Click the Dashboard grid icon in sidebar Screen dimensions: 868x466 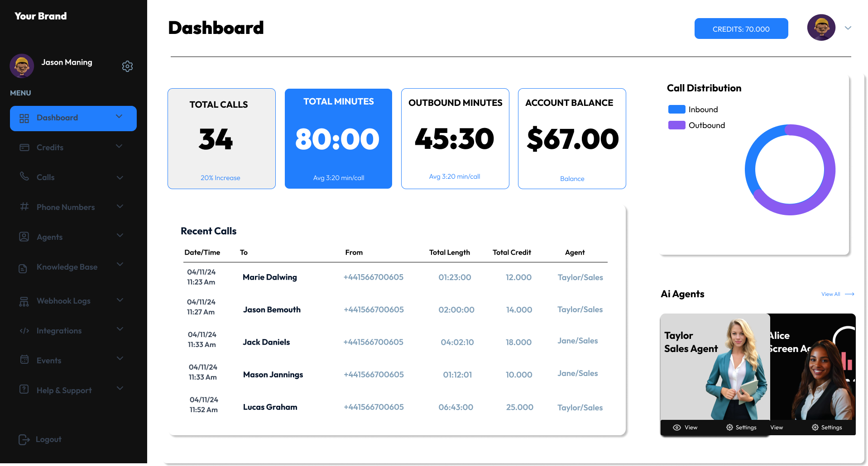click(24, 119)
